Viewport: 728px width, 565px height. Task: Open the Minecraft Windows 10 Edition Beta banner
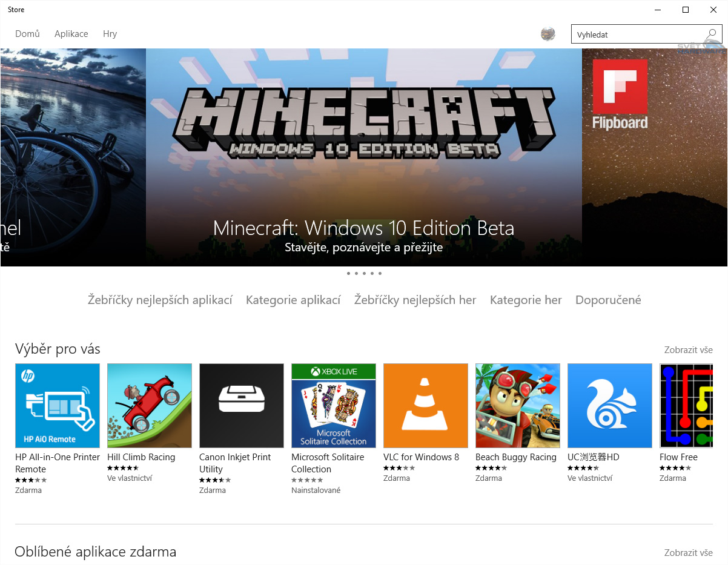tap(363, 157)
